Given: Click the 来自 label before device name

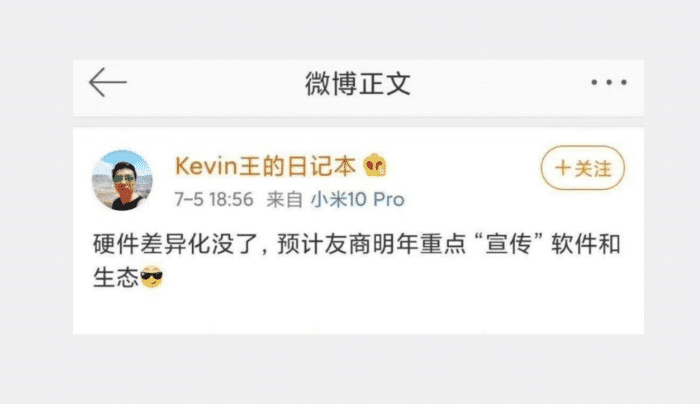Looking at the screenshot, I should pyautogui.click(x=284, y=199).
